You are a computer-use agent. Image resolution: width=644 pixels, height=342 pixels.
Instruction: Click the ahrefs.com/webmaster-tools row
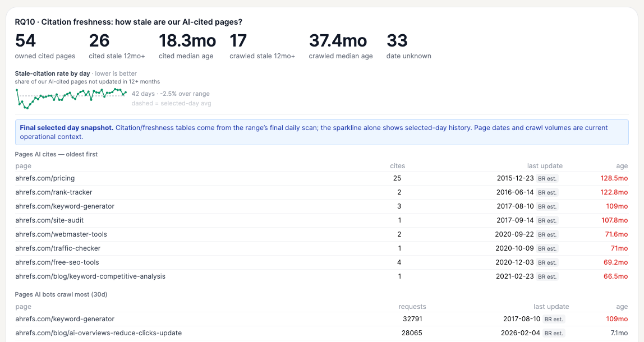[321, 234]
